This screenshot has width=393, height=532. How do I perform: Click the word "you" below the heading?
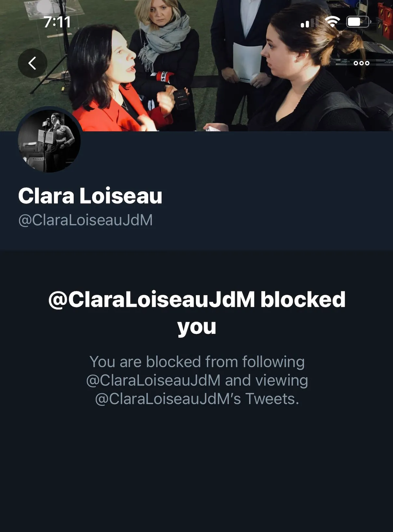point(197,327)
